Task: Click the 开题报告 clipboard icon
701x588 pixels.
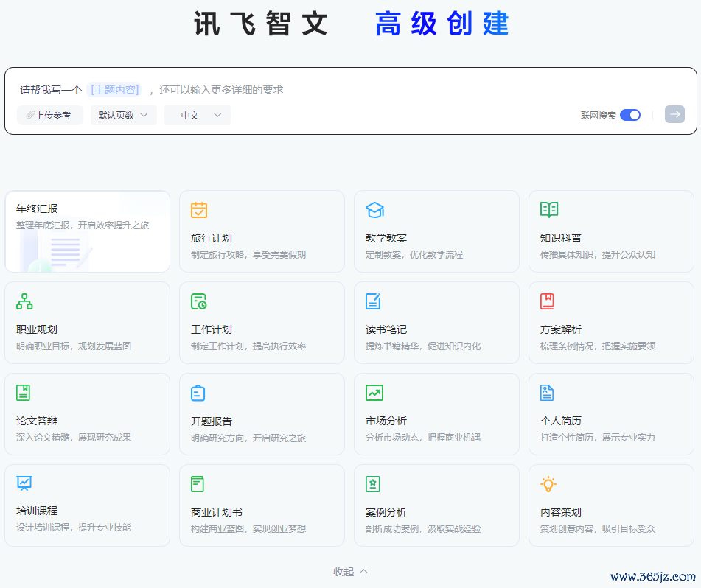Action: click(198, 393)
